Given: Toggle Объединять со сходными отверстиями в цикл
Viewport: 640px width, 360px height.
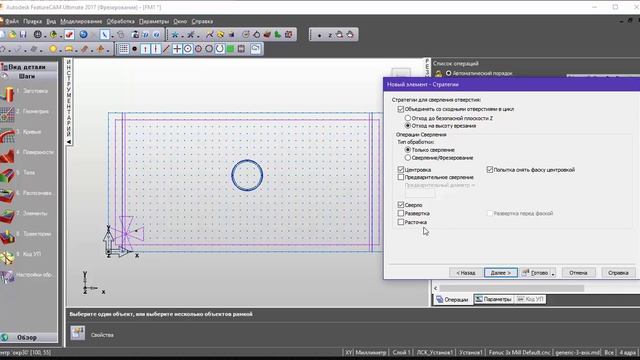Looking at the screenshot, I should 400,109.
